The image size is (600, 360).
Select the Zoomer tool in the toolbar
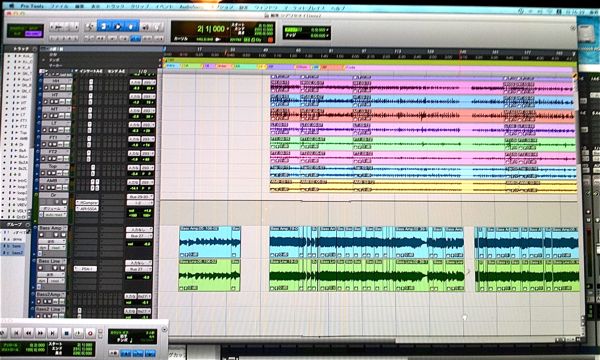tap(90, 26)
